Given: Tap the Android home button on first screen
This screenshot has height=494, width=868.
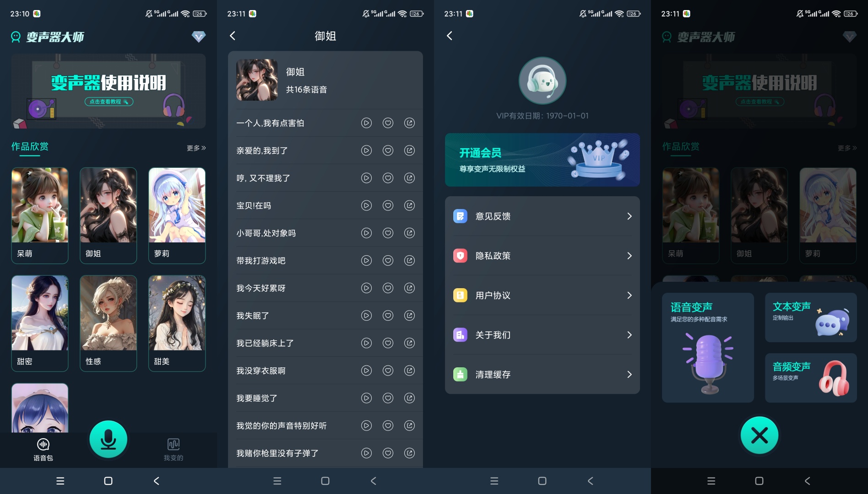Looking at the screenshot, I should (x=108, y=481).
